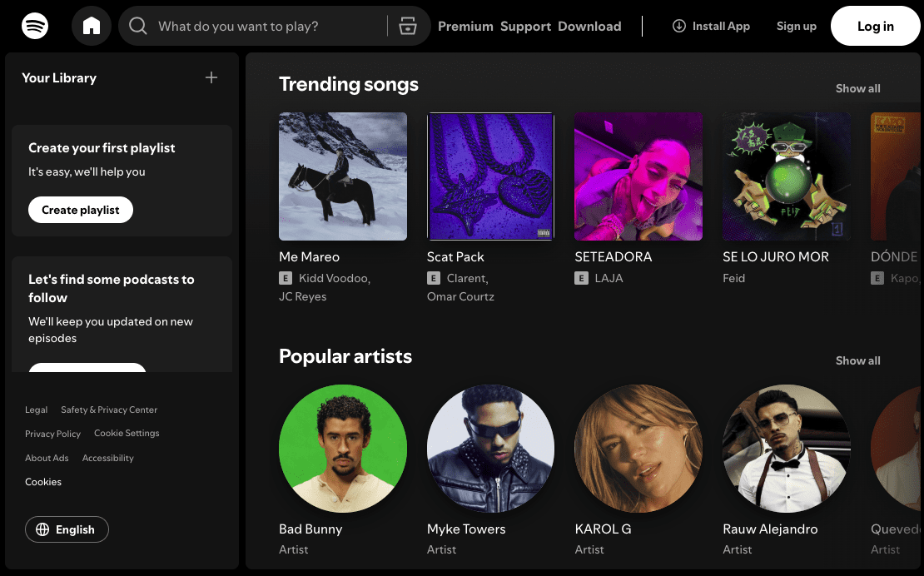Image resolution: width=924 pixels, height=576 pixels.
Task: Open Me Mareo album cover
Action: [343, 176]
